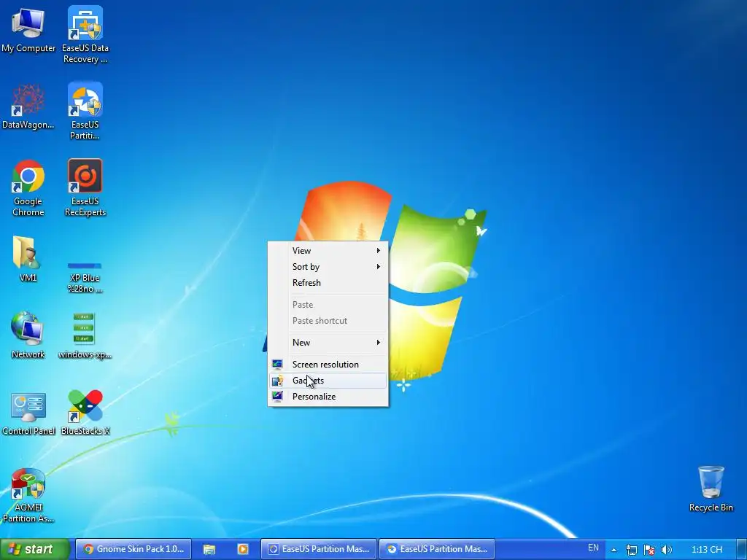Choose Refresh in the context menu
This screenshot has width=747, height=560.
pos(328,283)
